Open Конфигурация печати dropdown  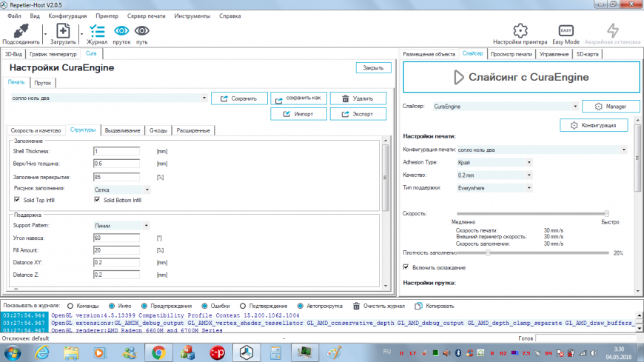pos(624,150)
